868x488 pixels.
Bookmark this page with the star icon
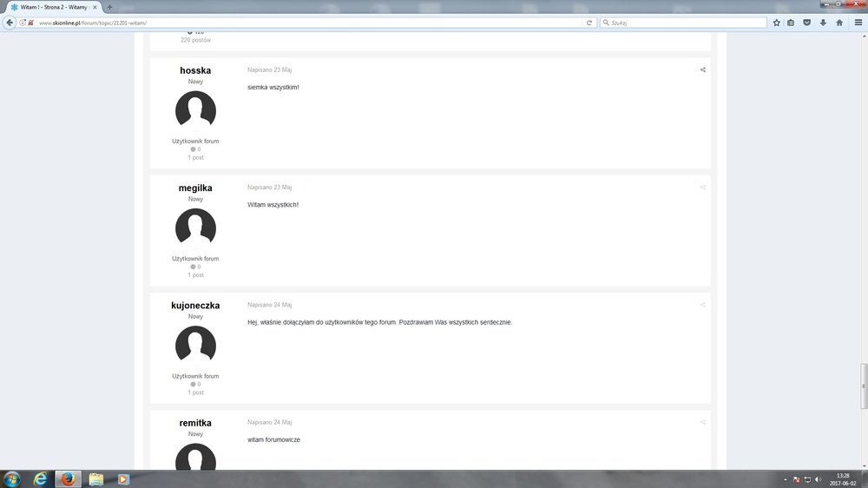coord(776,23)
